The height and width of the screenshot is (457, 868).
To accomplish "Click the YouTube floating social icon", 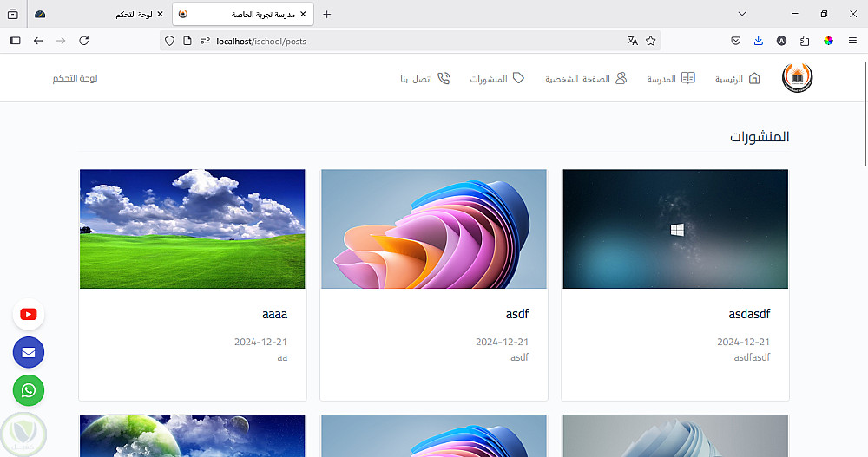I will click(x=29, y=314).
